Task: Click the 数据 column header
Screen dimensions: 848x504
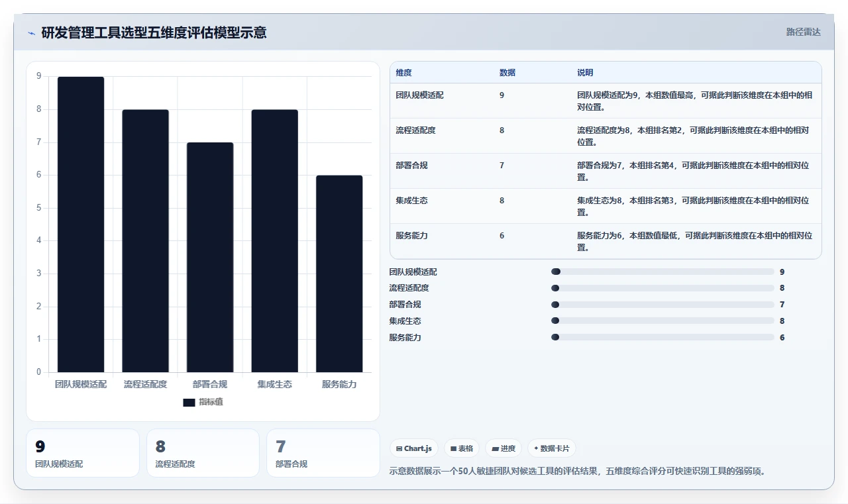Action: 507,73
